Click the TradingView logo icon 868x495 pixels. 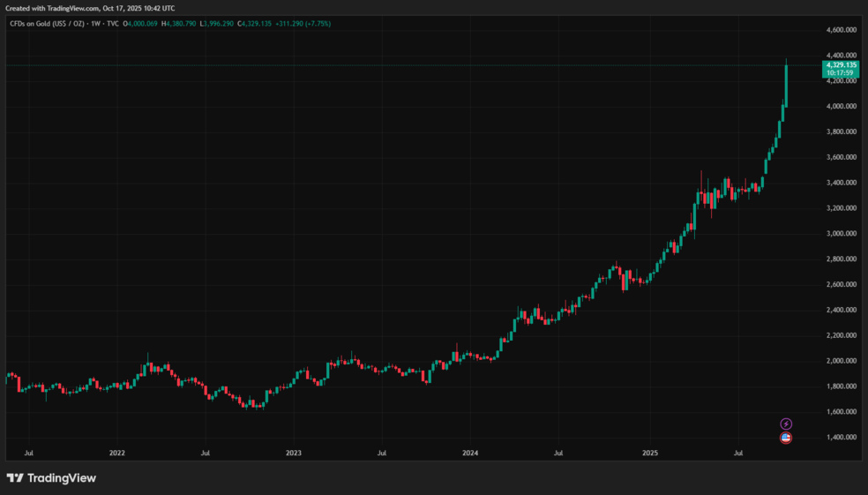point(15,478)
